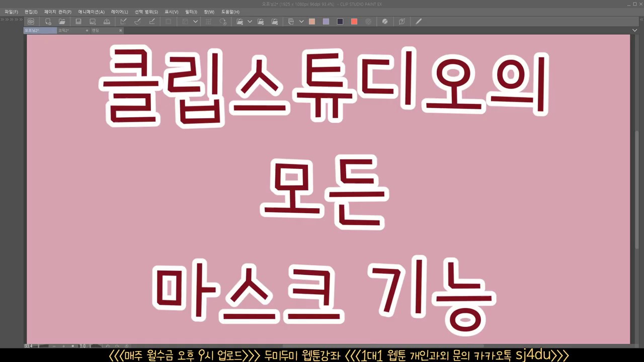Click the Redo brush-like icon
The height and width of the screenshot is (362, 644).
(137, 22)
